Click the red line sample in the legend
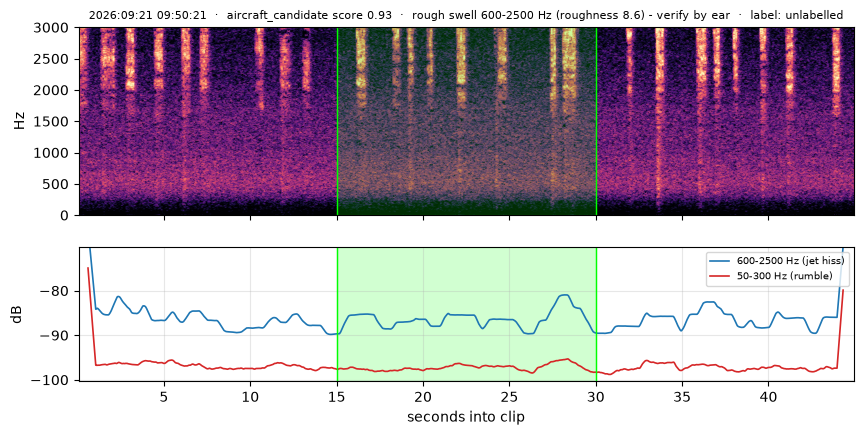This screenshot has width=863, height=435. click(721, 276)
